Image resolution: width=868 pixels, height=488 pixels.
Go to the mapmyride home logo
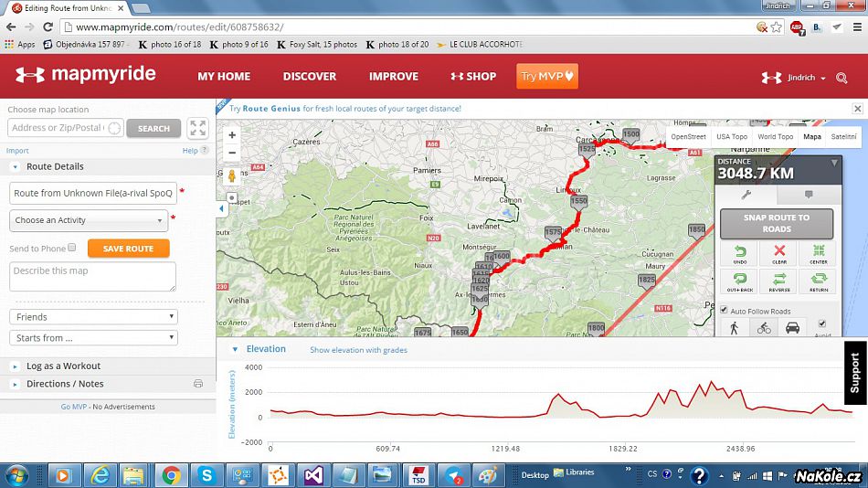86,74
